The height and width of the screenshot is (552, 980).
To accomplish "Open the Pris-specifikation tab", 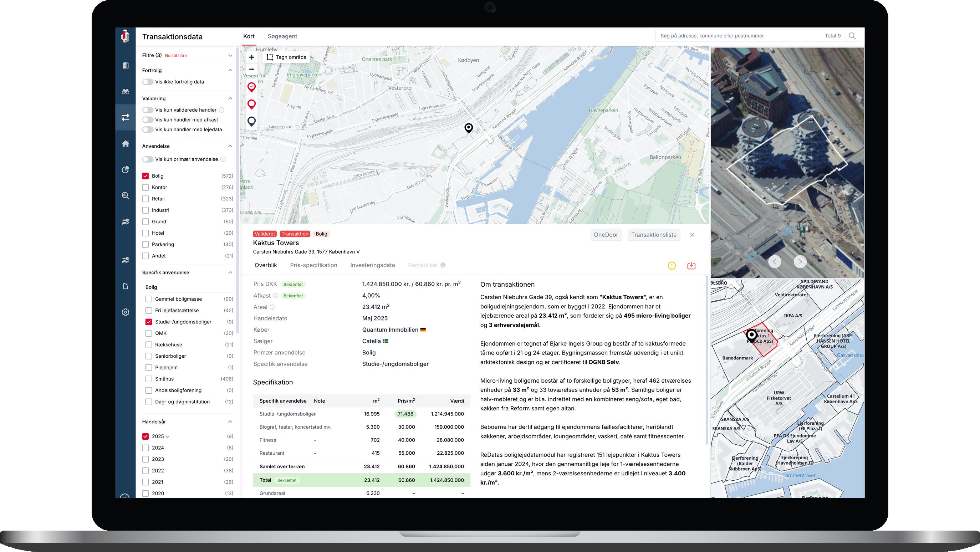I will point(313,265).
